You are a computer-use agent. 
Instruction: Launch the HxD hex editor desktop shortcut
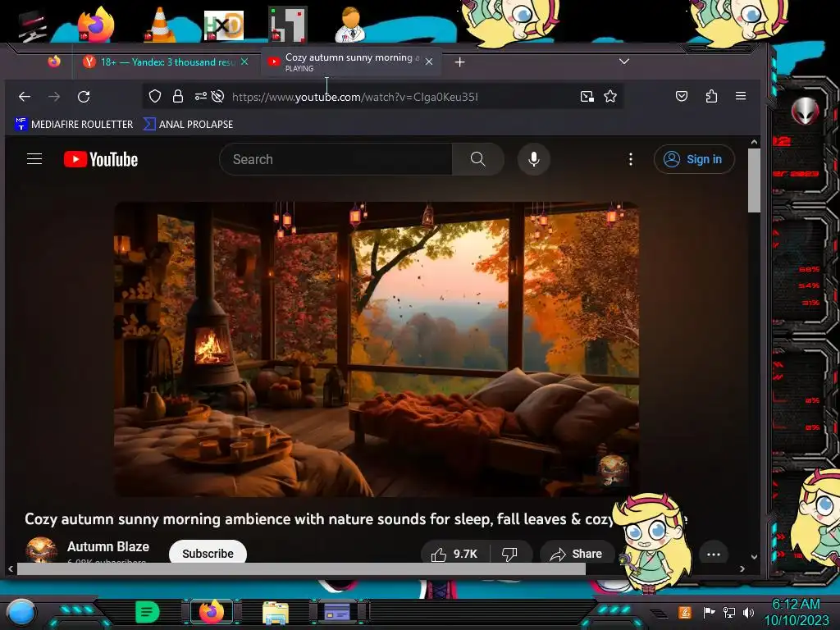pos(224,25)
